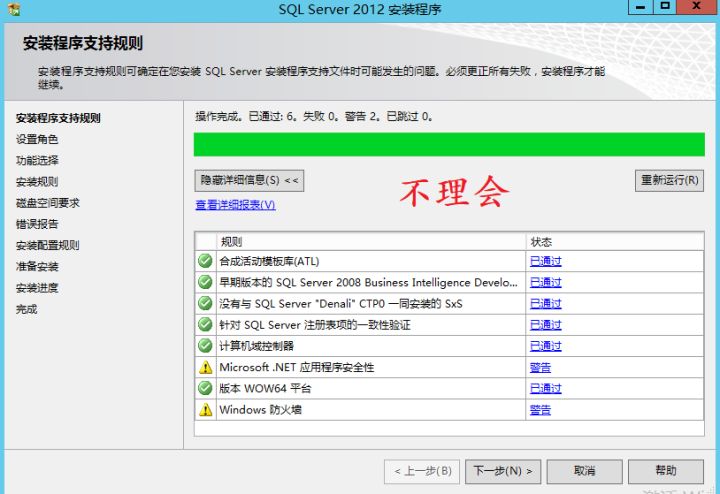Open 已通过 link for 版本 WOW64 平台
This screenshot has width=720, height=494.
[x=546, y=388]
